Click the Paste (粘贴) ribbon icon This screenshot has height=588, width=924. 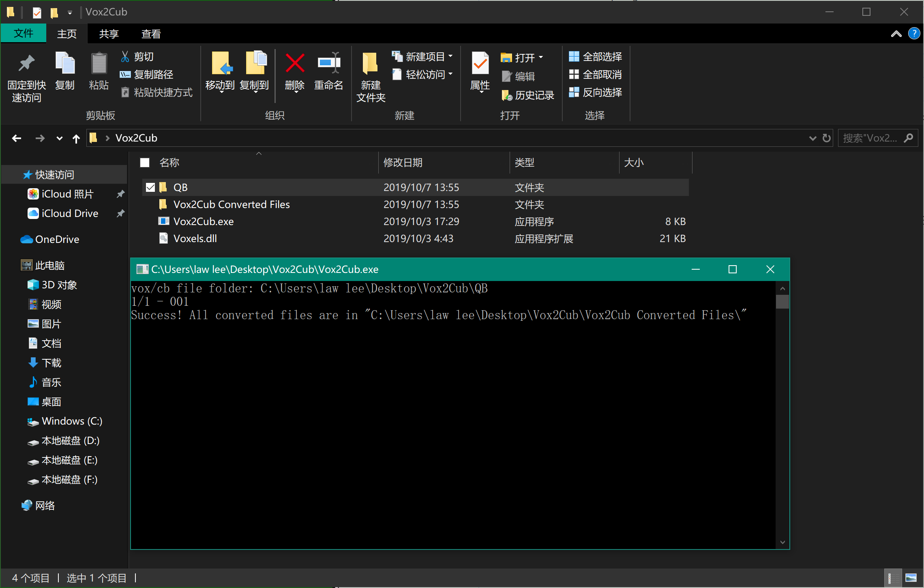(x=99, y=63)
